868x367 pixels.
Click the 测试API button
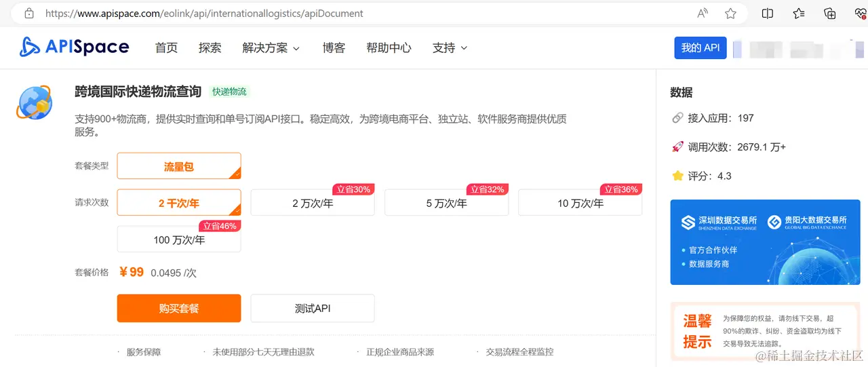313,308
